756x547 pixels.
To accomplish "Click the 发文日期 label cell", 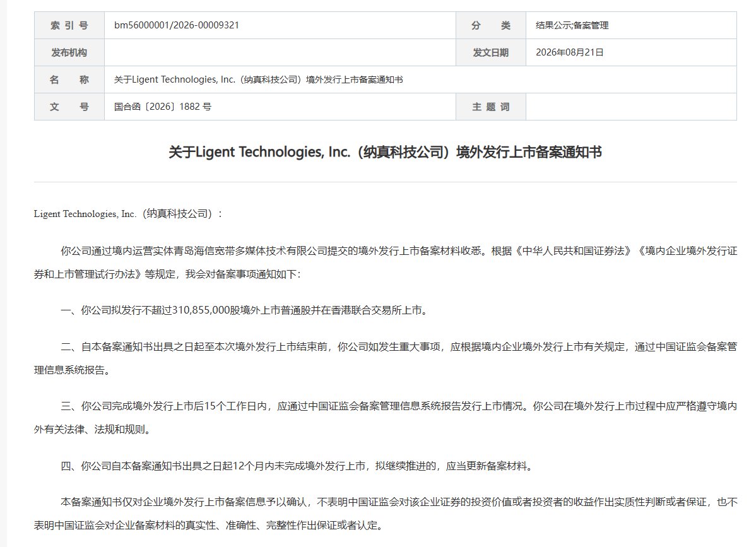I will pyautogui.click(x=491, y=52).
